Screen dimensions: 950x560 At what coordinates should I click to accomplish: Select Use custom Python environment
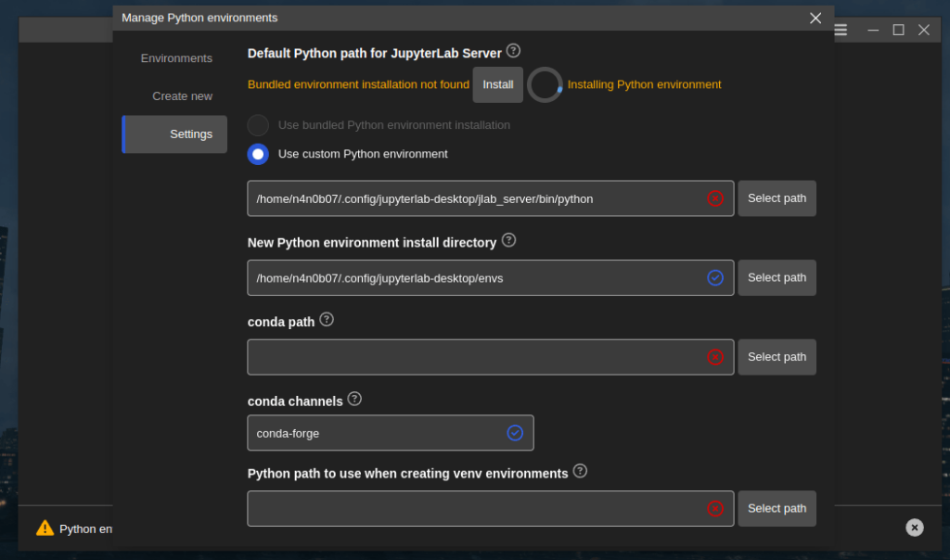coord(257,154)
